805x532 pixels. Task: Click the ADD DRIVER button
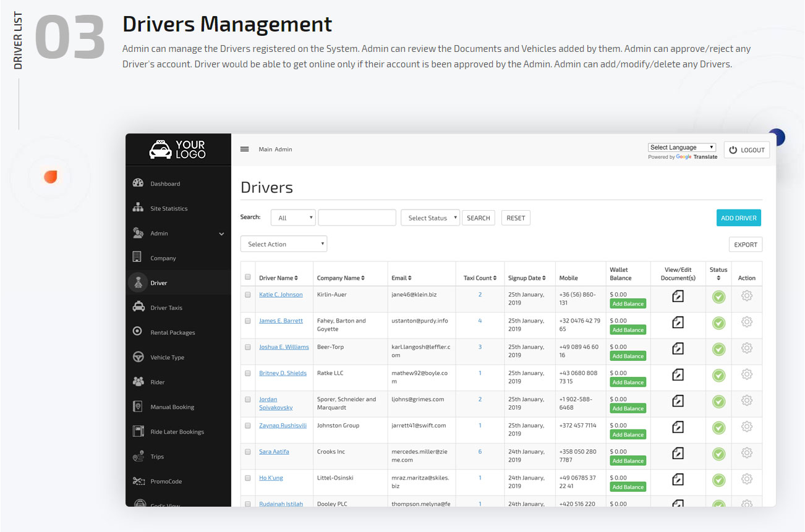tap(738, 217)
